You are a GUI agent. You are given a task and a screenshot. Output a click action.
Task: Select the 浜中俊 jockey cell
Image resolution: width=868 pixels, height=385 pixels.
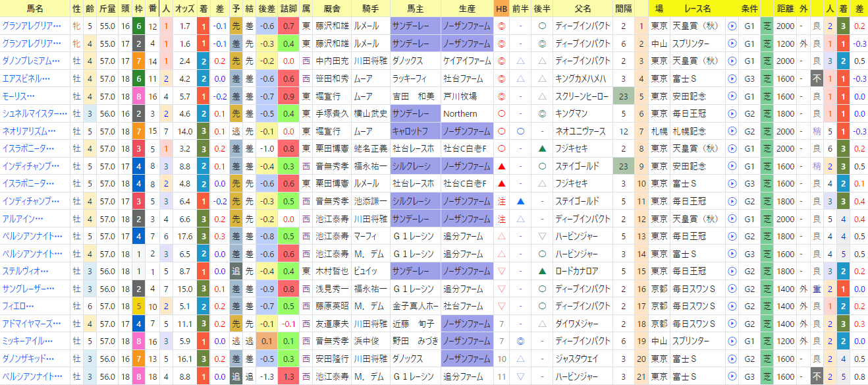370,340
